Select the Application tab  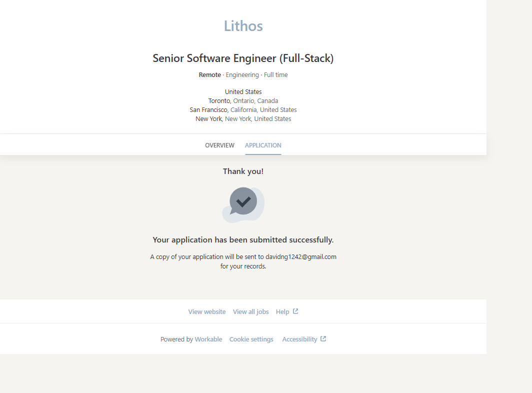pyautogui.click(x=263, y=145)
